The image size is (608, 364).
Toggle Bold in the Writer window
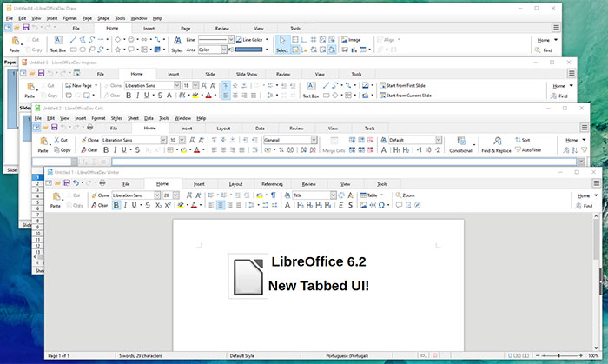116,205
